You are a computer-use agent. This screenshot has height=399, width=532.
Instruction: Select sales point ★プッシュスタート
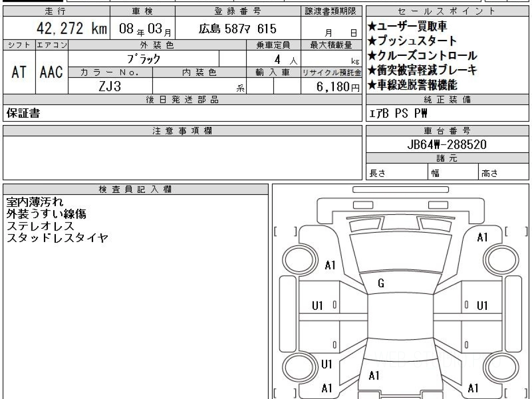click(x=412, y=41)
